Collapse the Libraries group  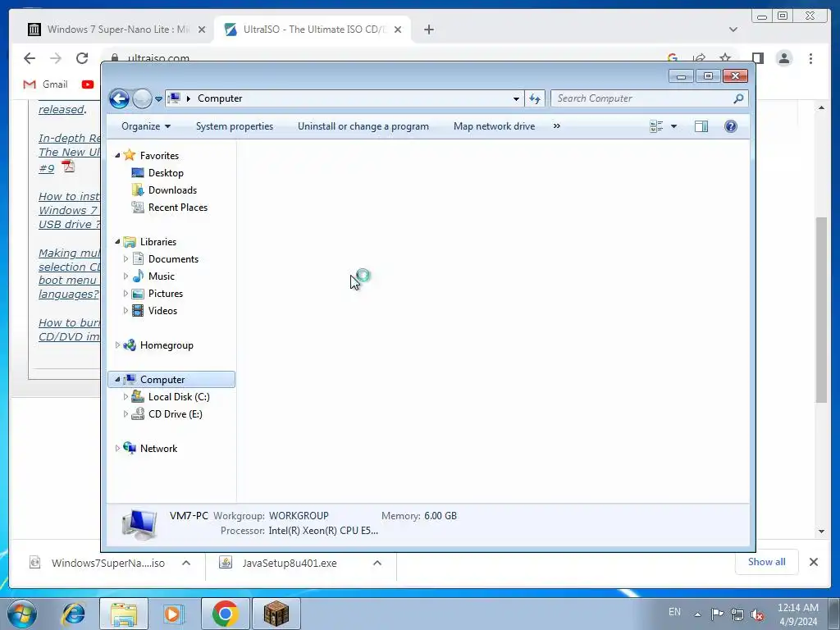(117, 242)
